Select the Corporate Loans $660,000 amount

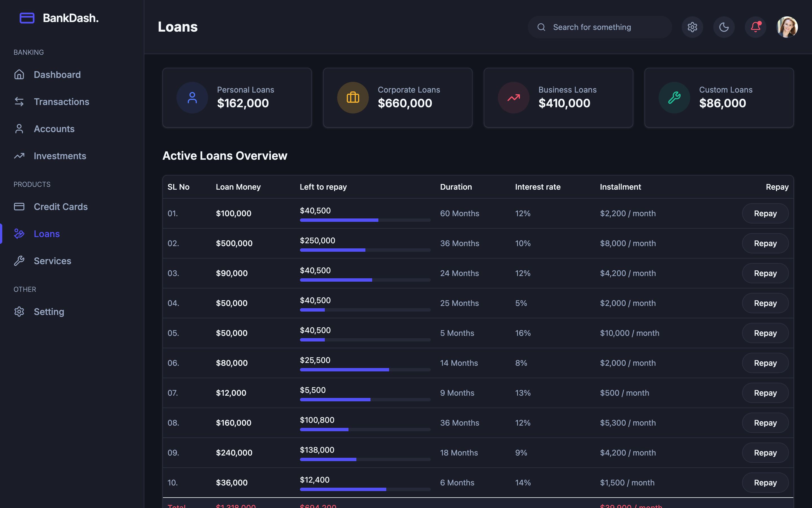[x=405, y=103]
